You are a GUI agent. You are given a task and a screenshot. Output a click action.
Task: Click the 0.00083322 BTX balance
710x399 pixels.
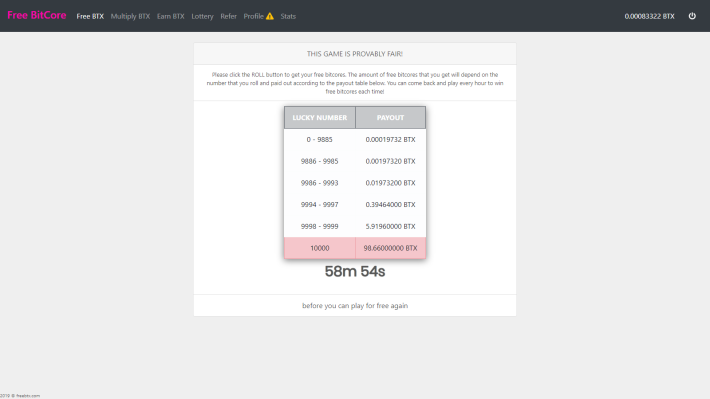pyautogui.click(x=649, y=16)
